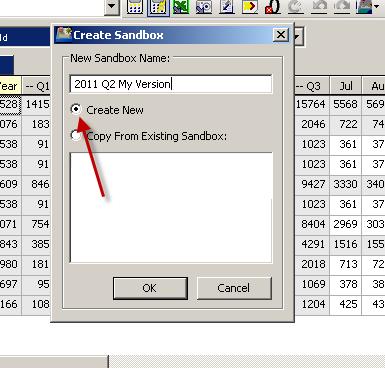Viewport: 385px width, 368px height.
Task: Select the Q1 cell showing 95
Action: coord(36,284)
